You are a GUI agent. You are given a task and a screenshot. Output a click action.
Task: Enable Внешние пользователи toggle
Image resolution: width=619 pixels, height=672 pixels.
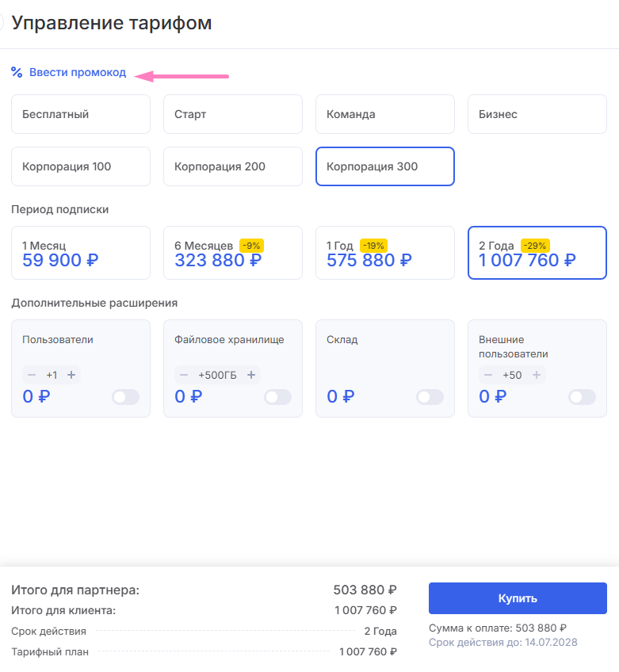click(x=582, y=397)
